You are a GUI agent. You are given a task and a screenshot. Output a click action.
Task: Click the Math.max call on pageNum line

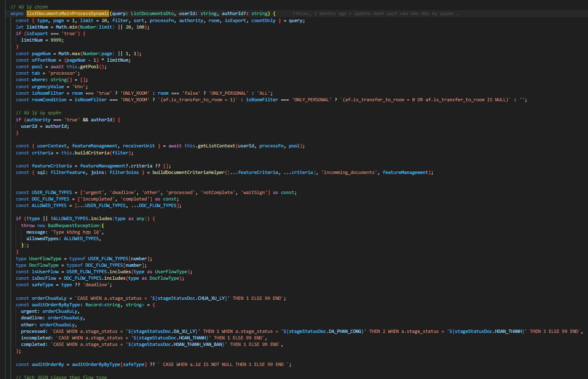64,53
